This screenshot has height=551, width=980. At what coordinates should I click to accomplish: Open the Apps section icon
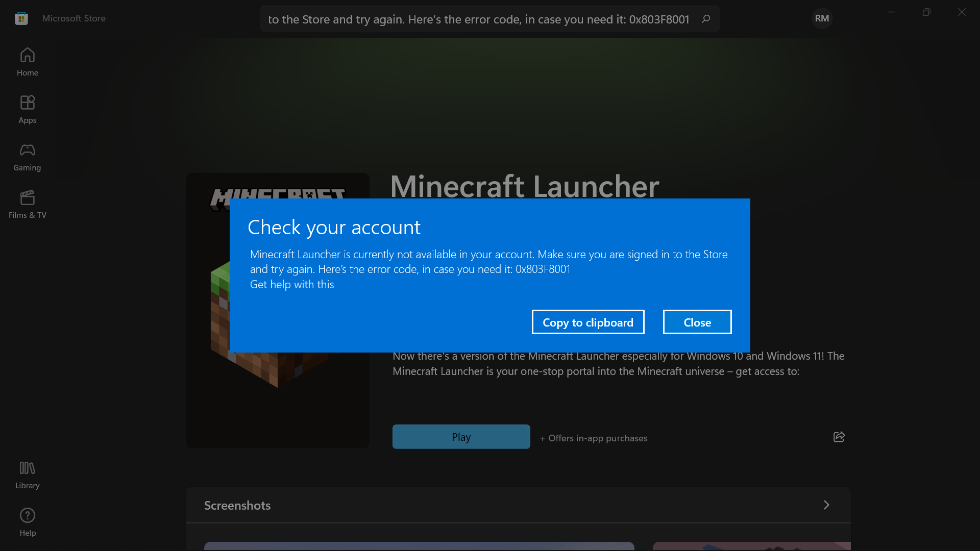pos(27,102)
